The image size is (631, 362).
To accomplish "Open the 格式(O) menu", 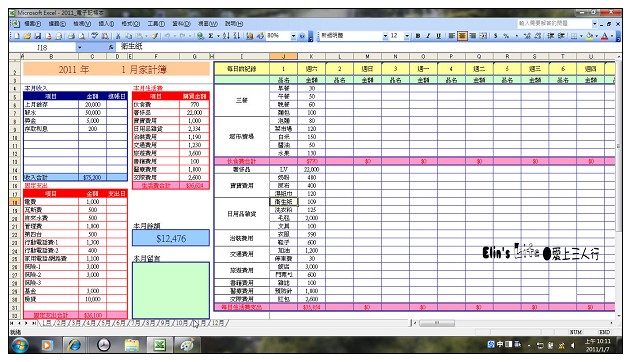I will [x=130, y=24].
